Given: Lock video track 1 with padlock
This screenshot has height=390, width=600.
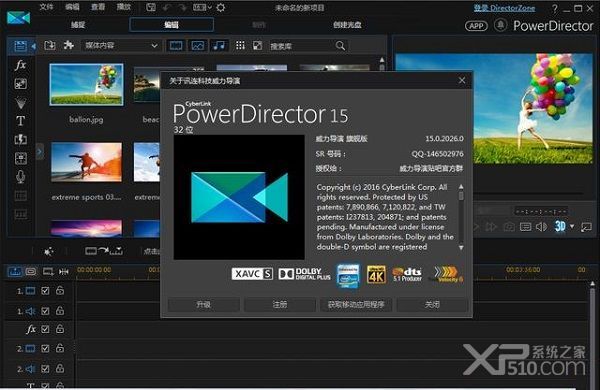Looking at the screenshot, I should tap(60, 290).
